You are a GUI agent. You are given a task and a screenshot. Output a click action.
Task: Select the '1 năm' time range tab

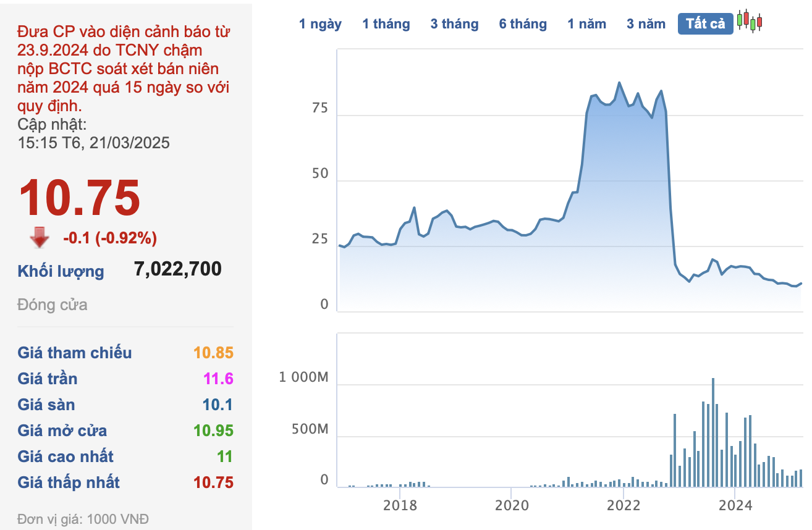(x=587, y=24)
